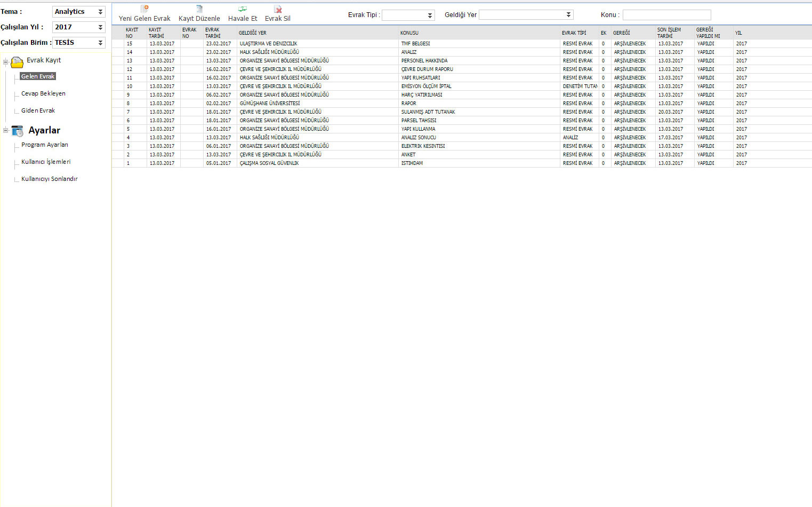Open Cevap Bekleyen in sidebar
The image size is (812, 507).
point(43,93)
